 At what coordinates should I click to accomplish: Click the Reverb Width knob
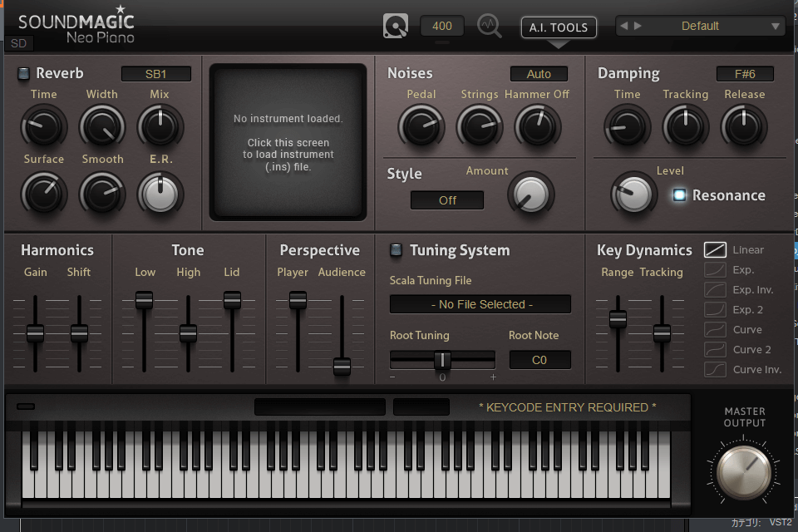pyautogui.click(x=101, y=127)
